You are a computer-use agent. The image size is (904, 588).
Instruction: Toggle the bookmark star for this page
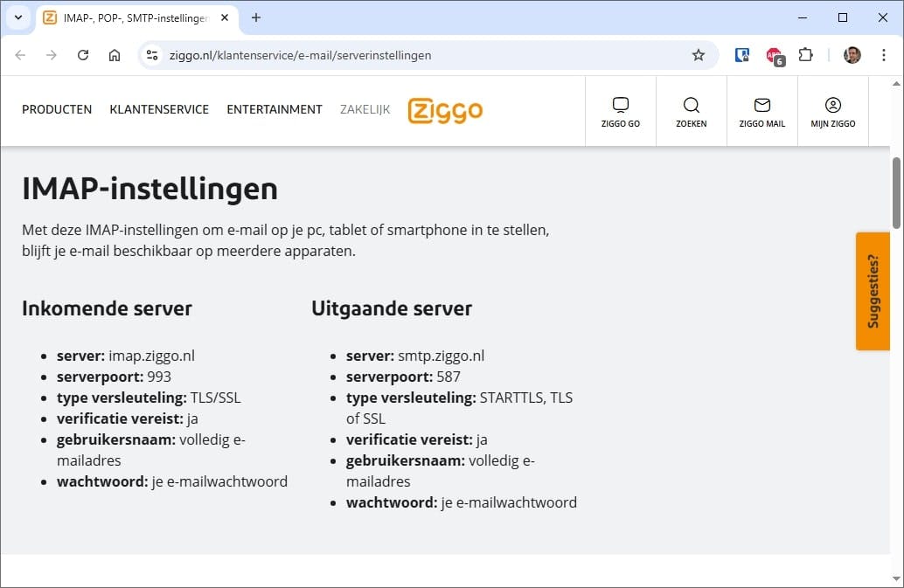click(x=698, y=54)
